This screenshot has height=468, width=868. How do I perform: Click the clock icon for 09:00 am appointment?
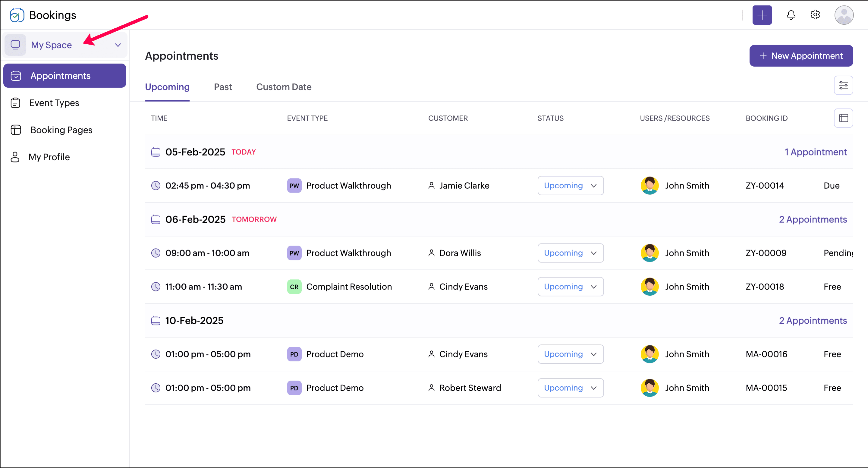[156, 253]
